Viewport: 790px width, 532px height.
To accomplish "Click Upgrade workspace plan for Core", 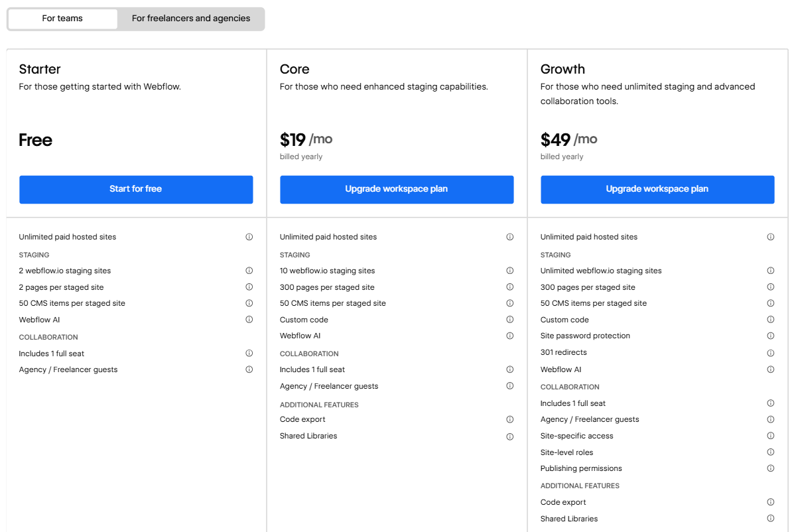I will click(x=397, y=189).
